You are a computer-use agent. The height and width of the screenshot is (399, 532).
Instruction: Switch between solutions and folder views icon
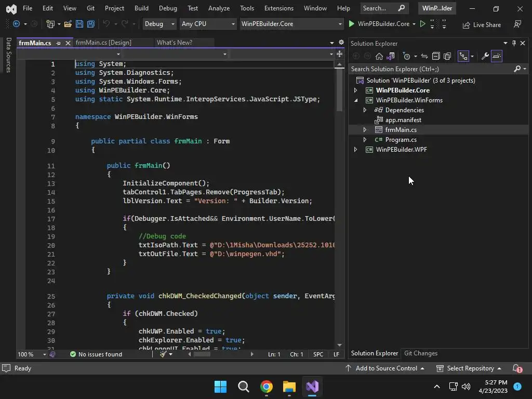391,56
